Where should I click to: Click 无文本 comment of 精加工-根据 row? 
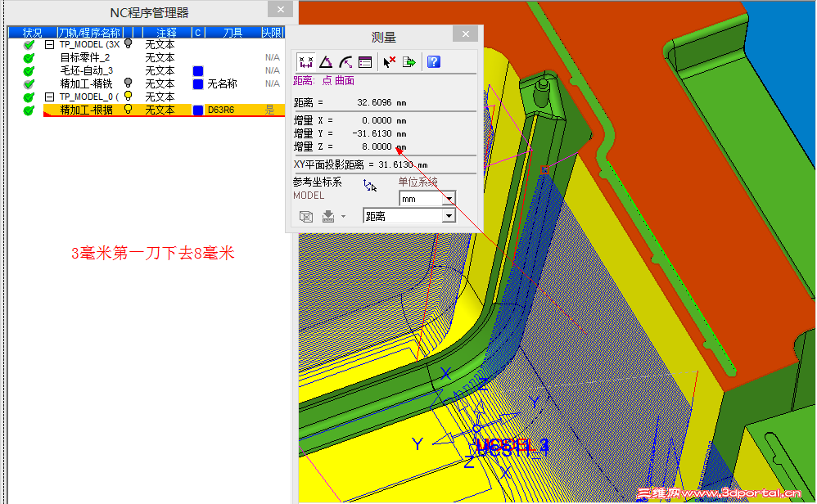pyautogui.click(x=160, y=110)
